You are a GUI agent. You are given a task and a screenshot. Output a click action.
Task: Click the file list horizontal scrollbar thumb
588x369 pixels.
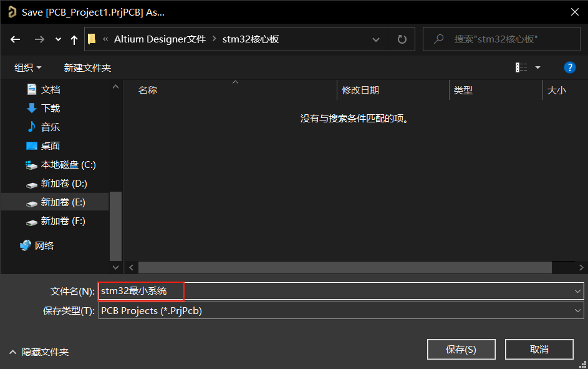(x=345, y=268)
